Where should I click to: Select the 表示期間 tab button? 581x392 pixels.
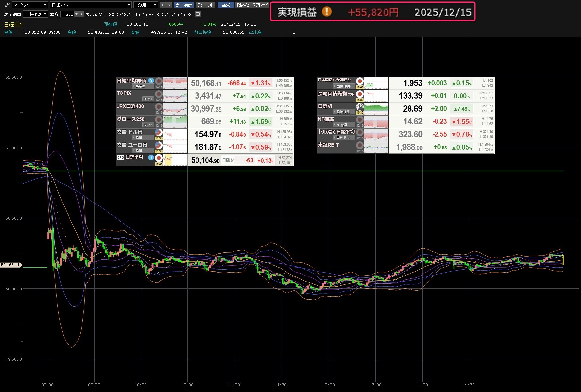[183, 5]
